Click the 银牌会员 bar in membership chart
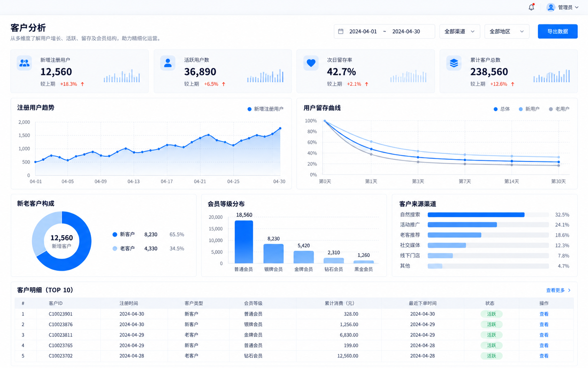 274,254
